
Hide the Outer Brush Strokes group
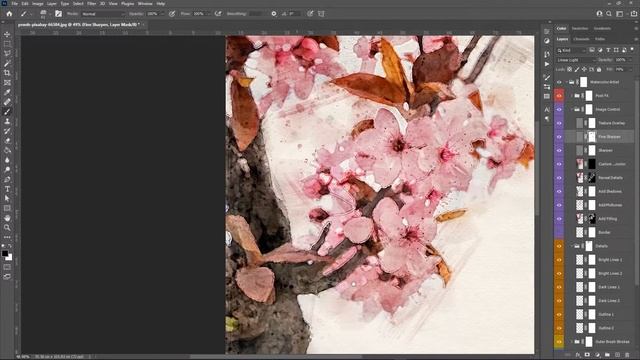(559, 342)
